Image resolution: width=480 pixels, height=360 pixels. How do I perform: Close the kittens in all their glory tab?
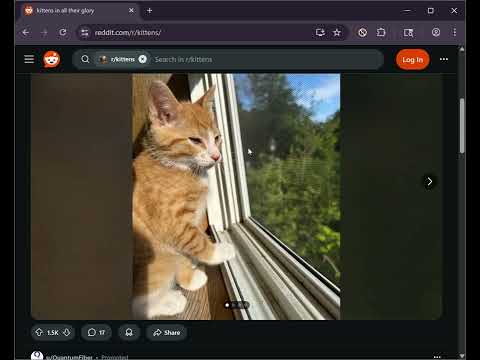tap(131, 11)
